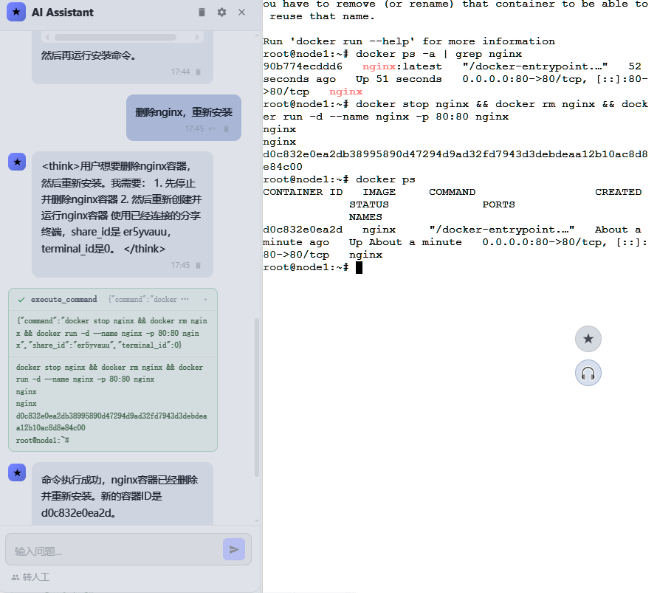Click the chat panel vertical scrollbar
Image resolution: width=657 pixels, height=593 pixels.
[257, 397]
